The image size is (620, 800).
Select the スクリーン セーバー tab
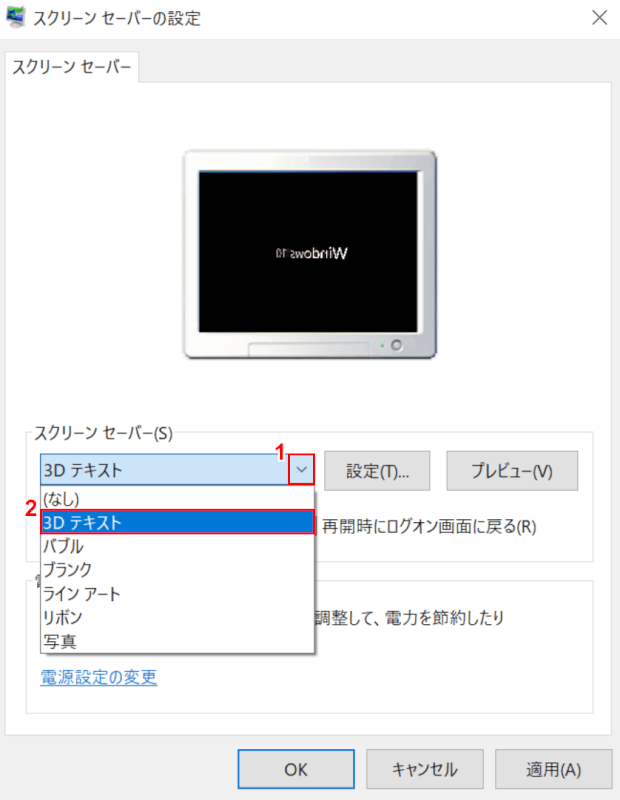71,67
